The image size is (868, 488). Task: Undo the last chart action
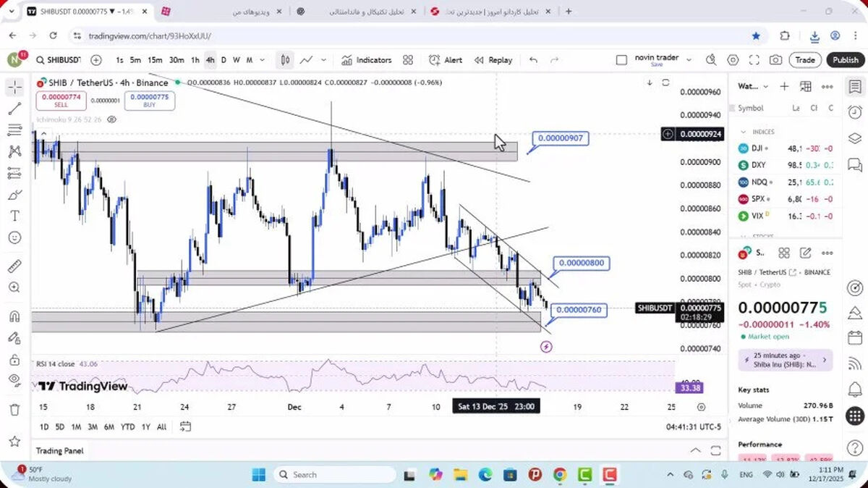coord(533,60)
